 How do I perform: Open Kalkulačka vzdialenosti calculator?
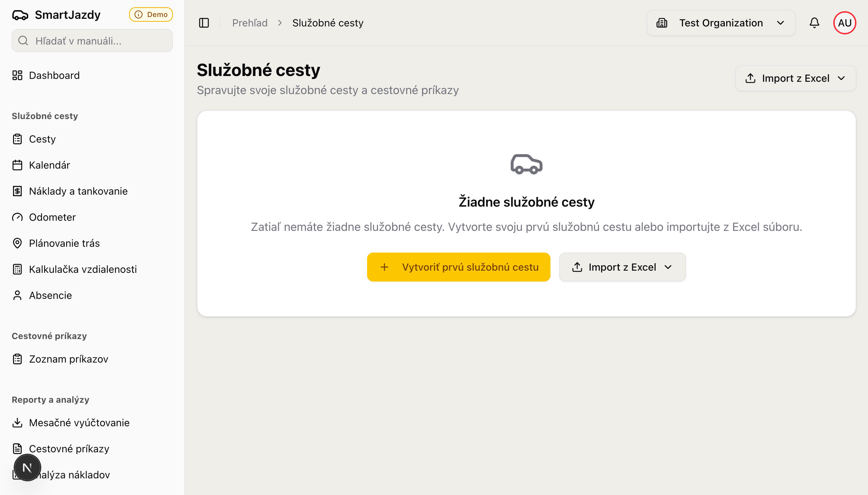click(82, 269)
